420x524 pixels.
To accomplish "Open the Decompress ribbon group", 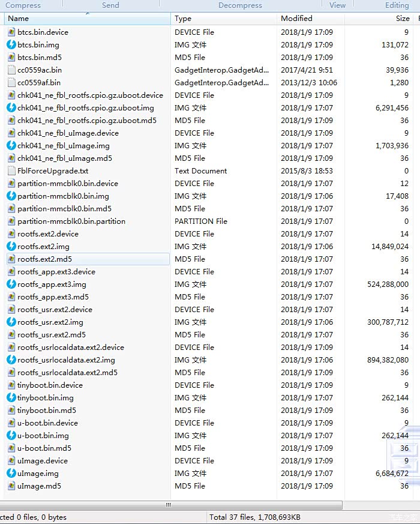I will [x=240, y=5].
